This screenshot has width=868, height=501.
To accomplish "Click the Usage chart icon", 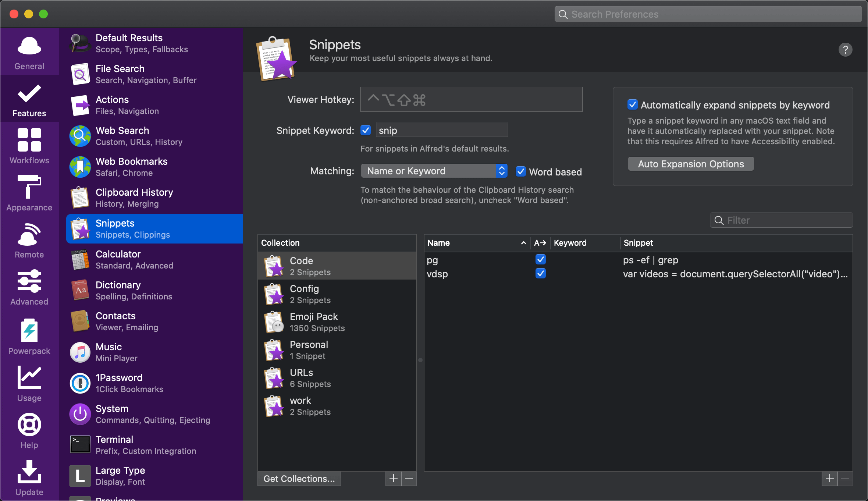I will [29, 378].
